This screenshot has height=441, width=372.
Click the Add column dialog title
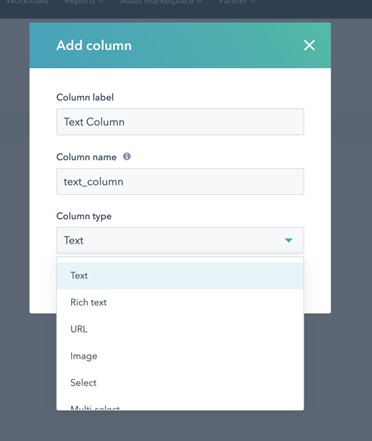[94, 45]
